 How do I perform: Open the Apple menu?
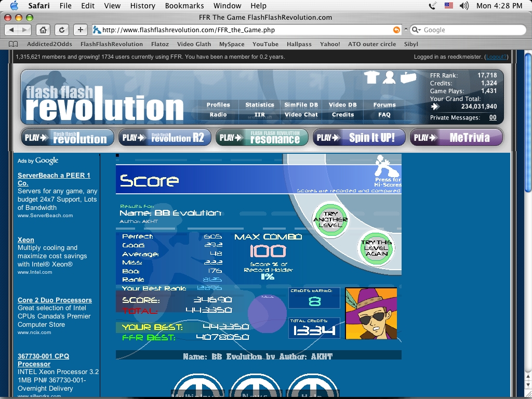coord(14,5)
